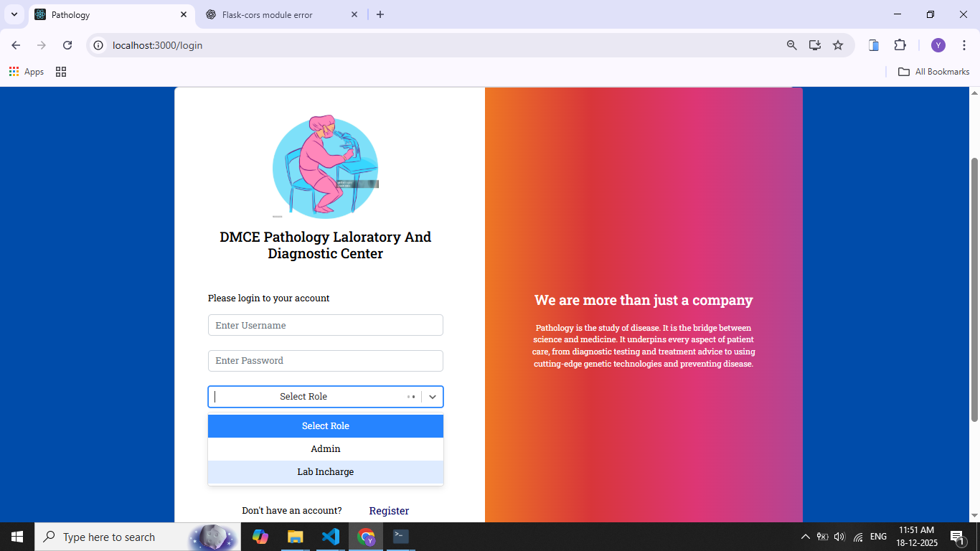This screenshot has width=980, height=551.
Task: Open the Chrome profile avatar Y
Action: pyautogui.click(x=938, y=45)
